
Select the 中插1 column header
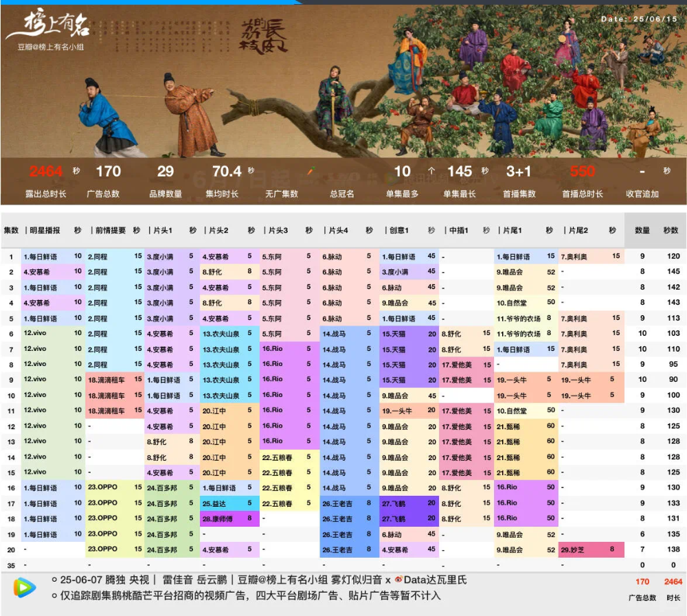tap(458, 230)
